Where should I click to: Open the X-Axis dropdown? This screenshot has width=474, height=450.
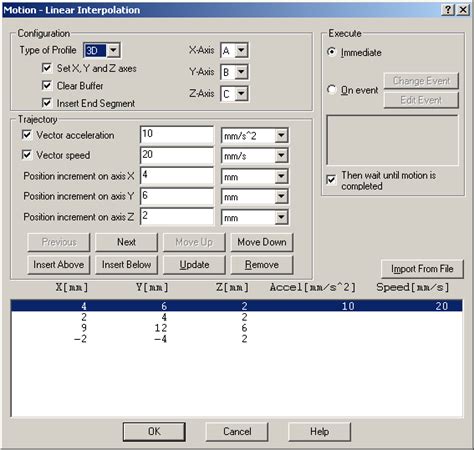(x=241, y=50)
